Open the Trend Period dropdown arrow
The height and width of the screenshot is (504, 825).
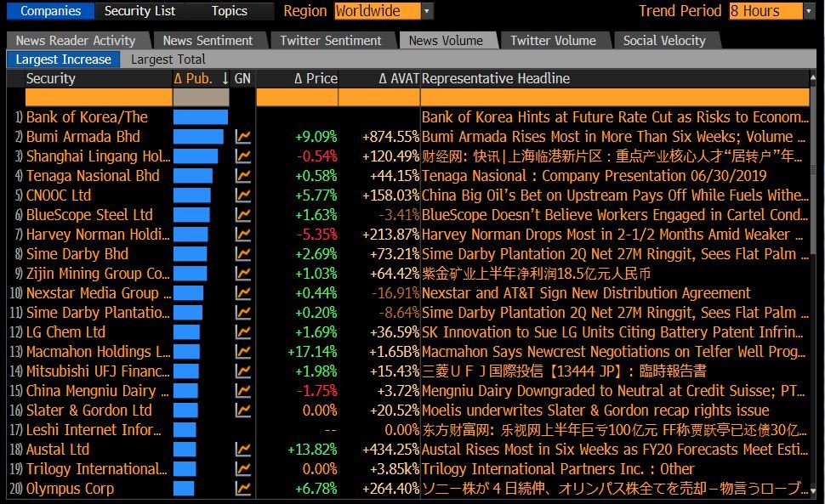809,11
